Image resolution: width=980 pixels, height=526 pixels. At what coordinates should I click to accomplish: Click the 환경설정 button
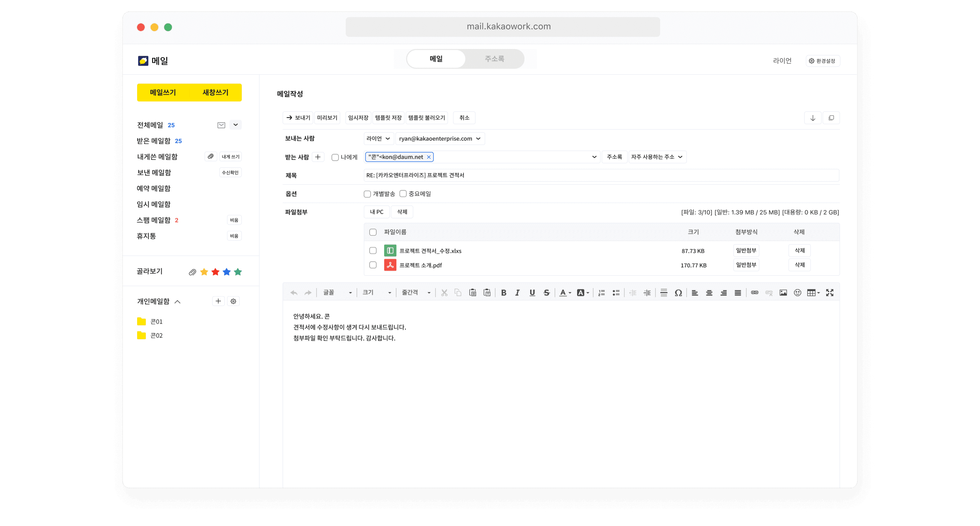pos(822,61)
